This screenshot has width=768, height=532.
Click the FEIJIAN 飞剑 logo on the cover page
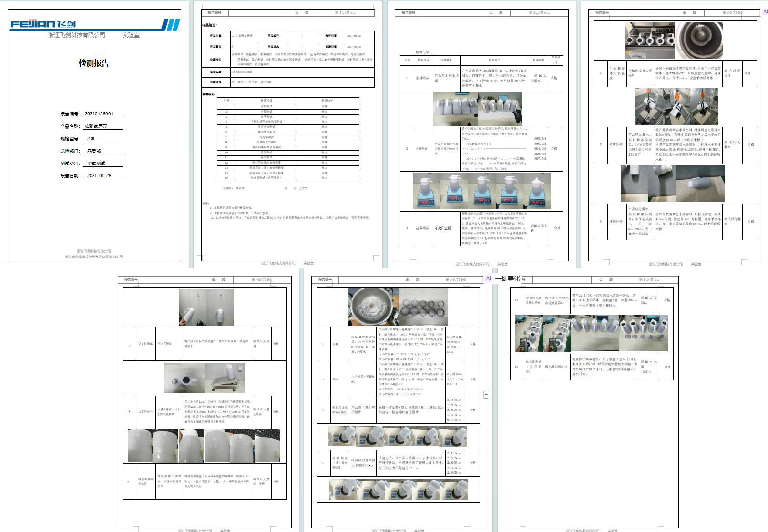(43, 24)
